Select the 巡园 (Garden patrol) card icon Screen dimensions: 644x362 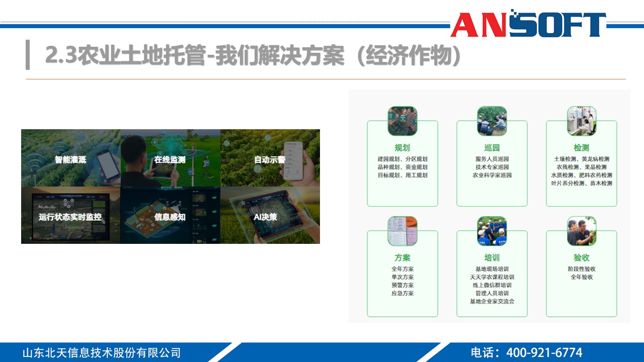point(492,120)
